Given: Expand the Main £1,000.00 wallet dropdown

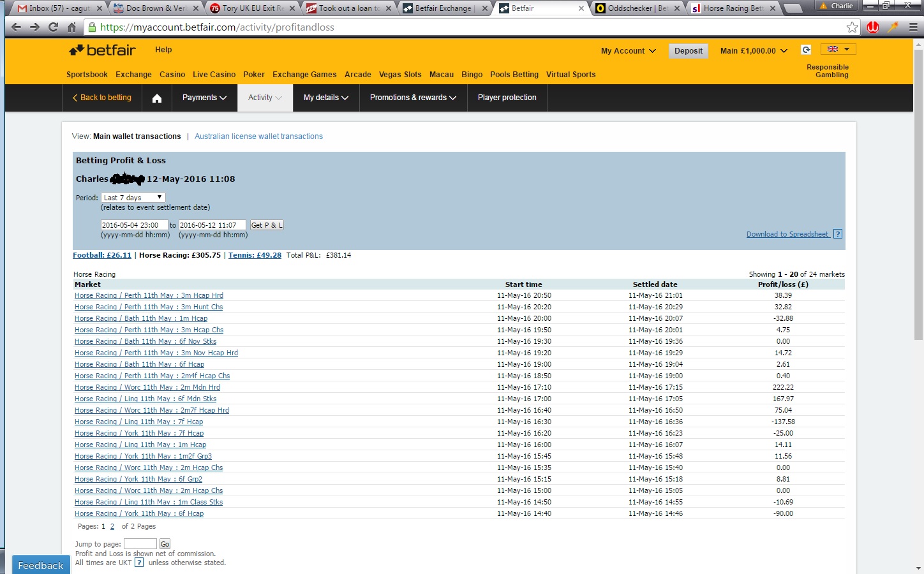Looking at the screenshot, I should tap(754, 51).
